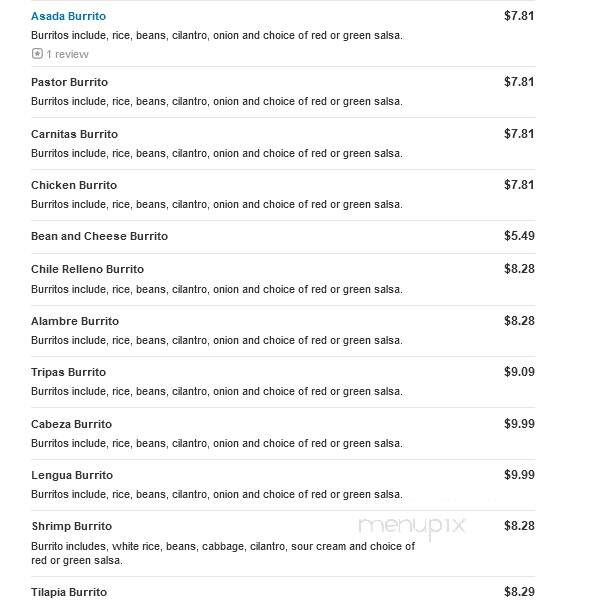Click the Tilapia Burrito title

coord(69,592)
